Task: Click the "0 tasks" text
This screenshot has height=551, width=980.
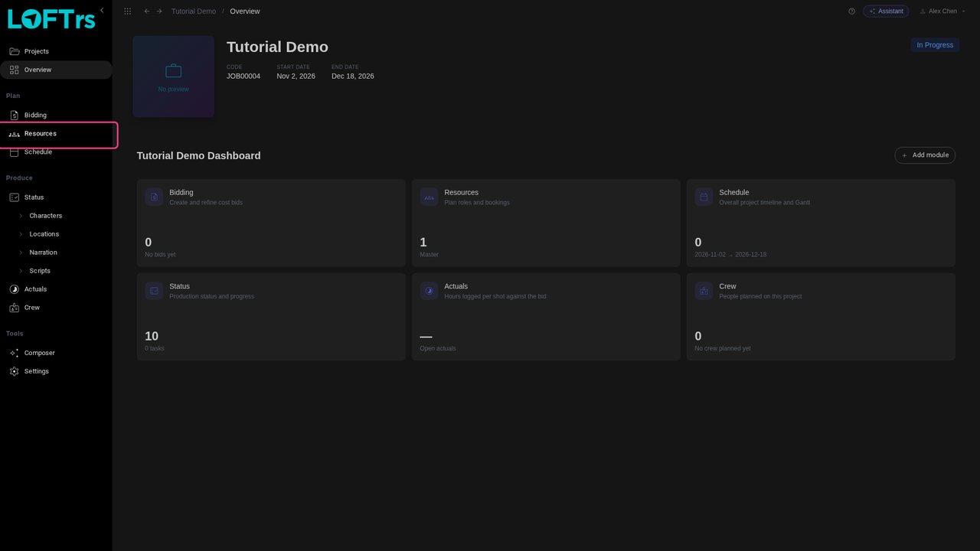Action: point(155,349)
